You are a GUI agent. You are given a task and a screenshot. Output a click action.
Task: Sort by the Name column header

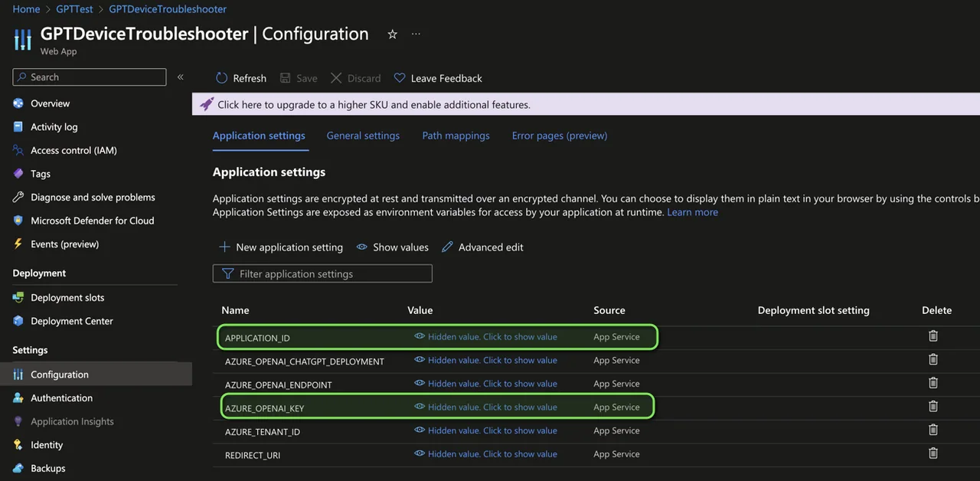[x=235, y=310]
